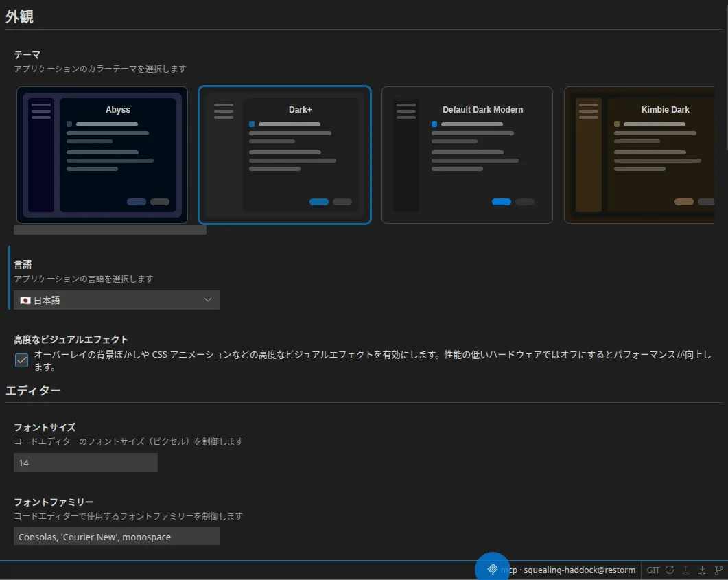Click the 外観 section heading
The image size is (728, 580).
coord(19,16)
